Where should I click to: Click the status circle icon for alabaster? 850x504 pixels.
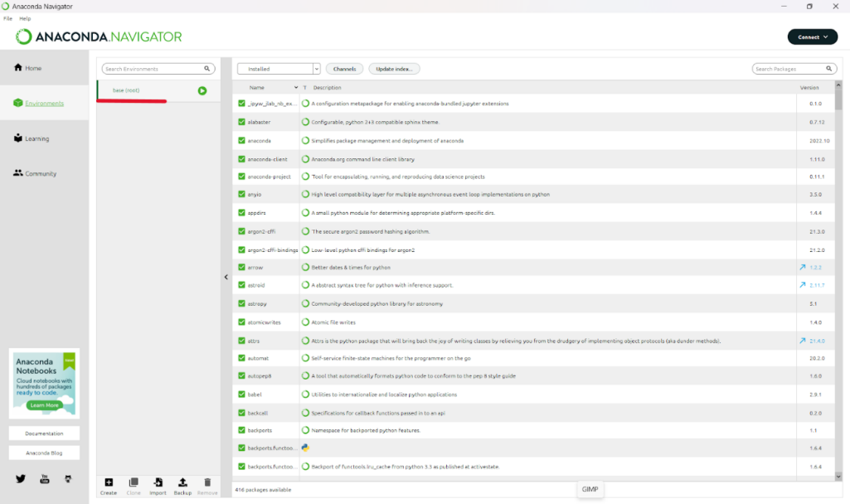(306, 122)
